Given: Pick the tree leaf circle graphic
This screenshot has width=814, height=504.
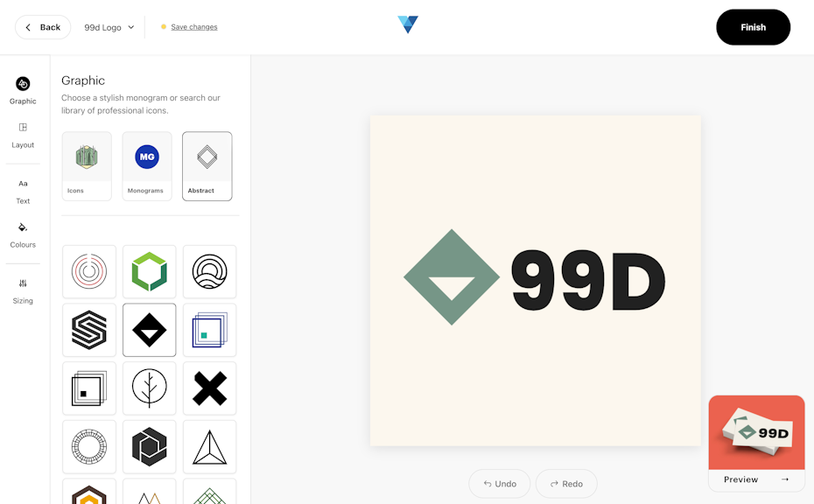Looking at the screenshot, I should click(x=149, y=388).
